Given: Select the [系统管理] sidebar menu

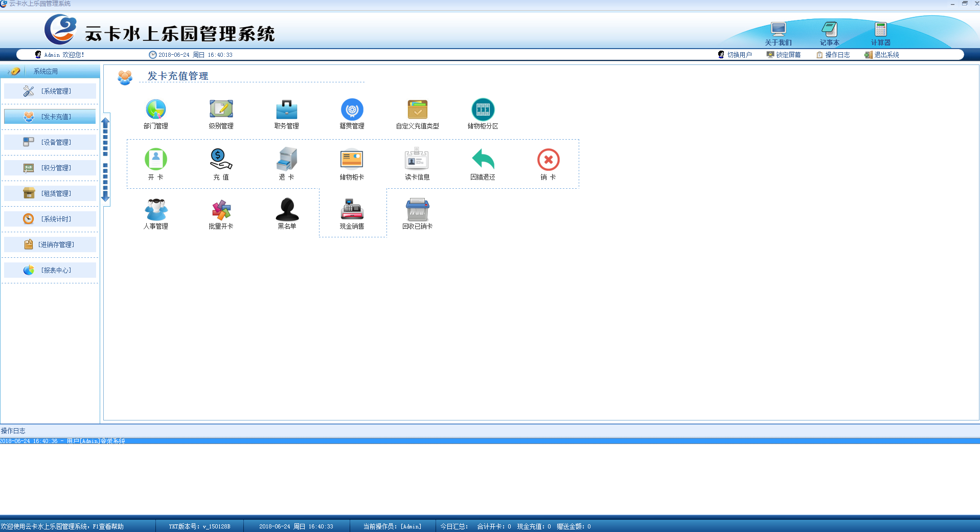Looking at the screenshot, I should pyautogui.click(x=50, y=91).
